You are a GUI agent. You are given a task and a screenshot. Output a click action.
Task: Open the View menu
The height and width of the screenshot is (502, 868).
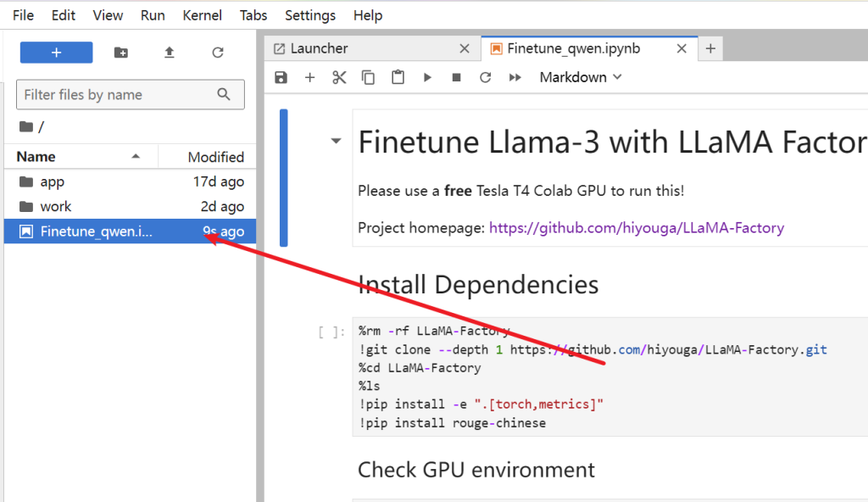point(108,15)
